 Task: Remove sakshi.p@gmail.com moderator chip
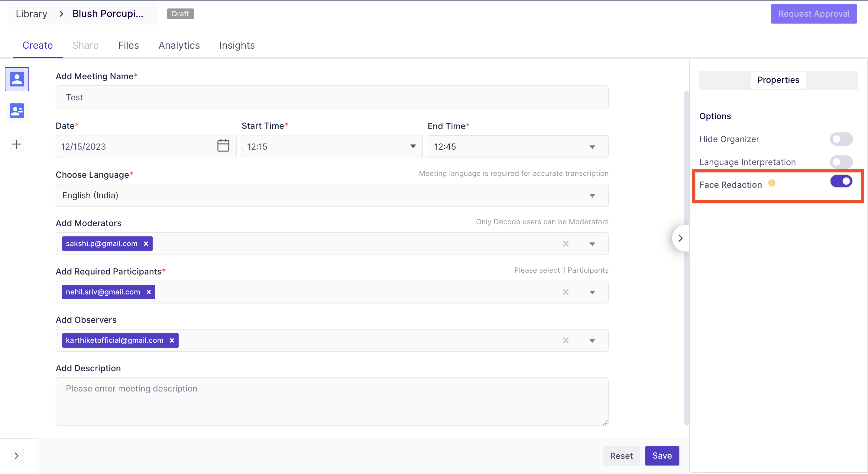[146, 244]
